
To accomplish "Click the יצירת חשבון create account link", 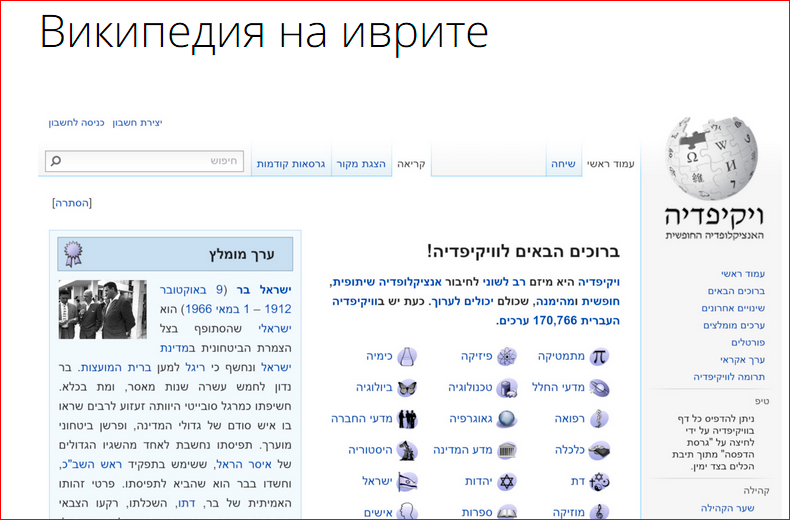I will coord(137,122).
